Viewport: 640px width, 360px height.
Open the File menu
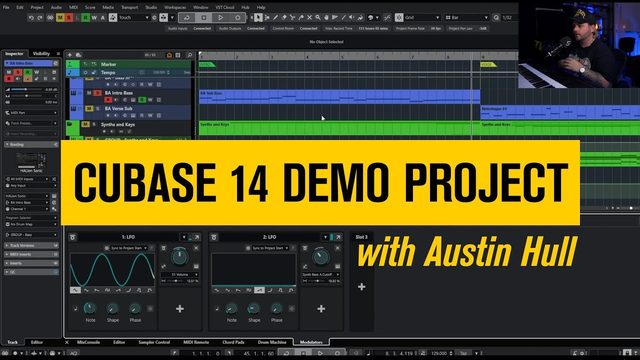tap(6, 7)
